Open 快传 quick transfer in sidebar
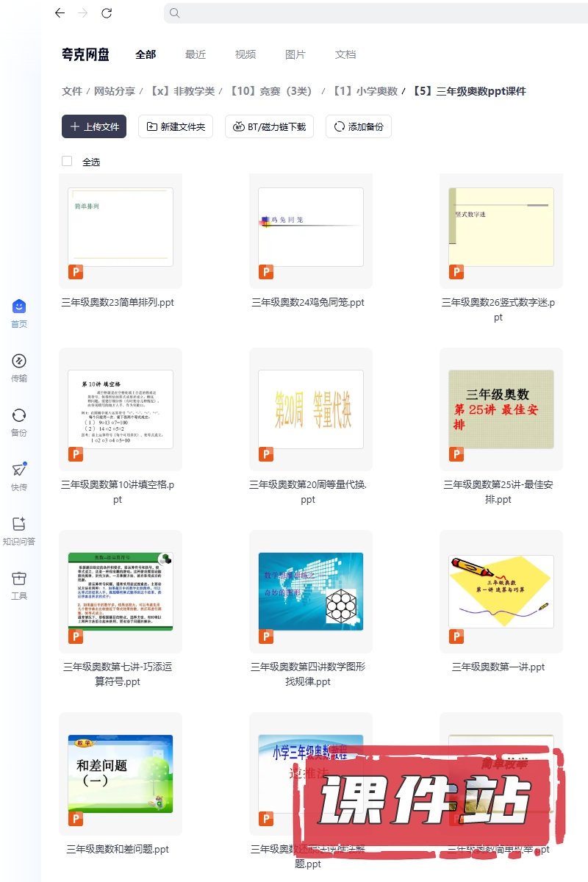Viewport: 588px width, 882px height. coord(19,476)
